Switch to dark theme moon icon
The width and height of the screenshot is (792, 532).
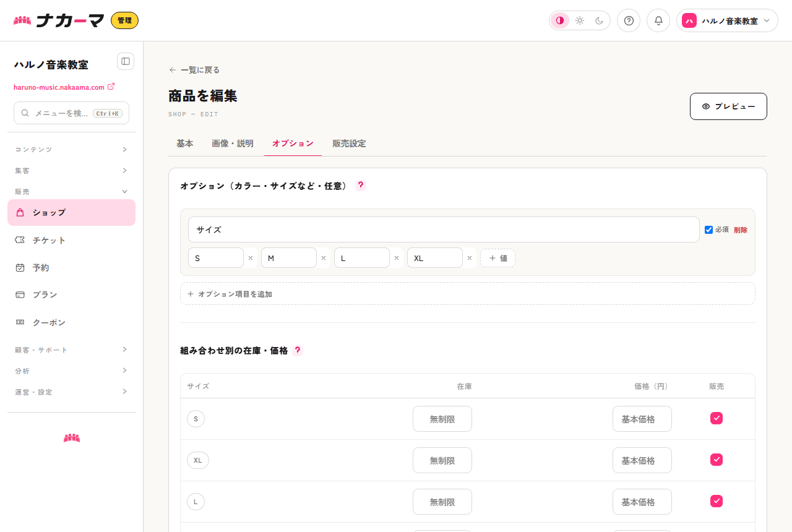600,20
